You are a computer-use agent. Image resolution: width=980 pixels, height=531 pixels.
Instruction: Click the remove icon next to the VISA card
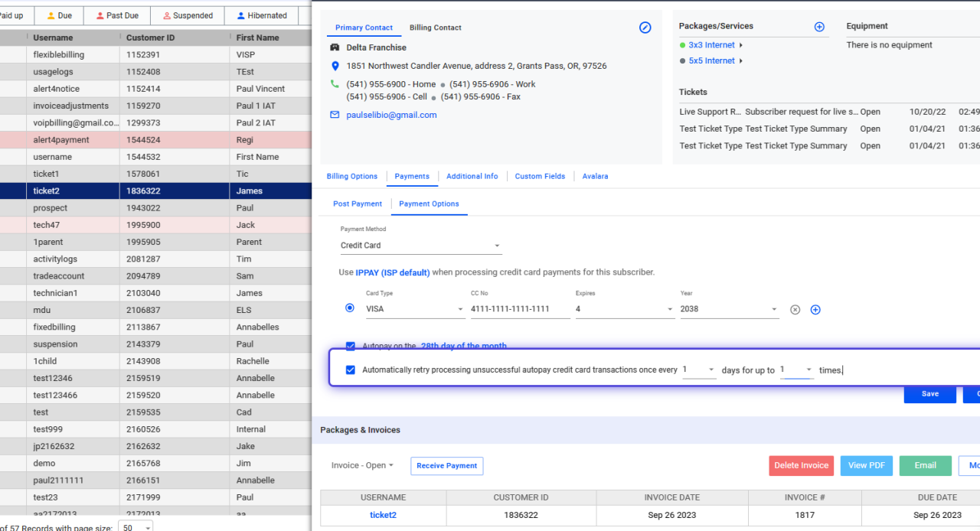pyautogui.click(x=795, y=309)
